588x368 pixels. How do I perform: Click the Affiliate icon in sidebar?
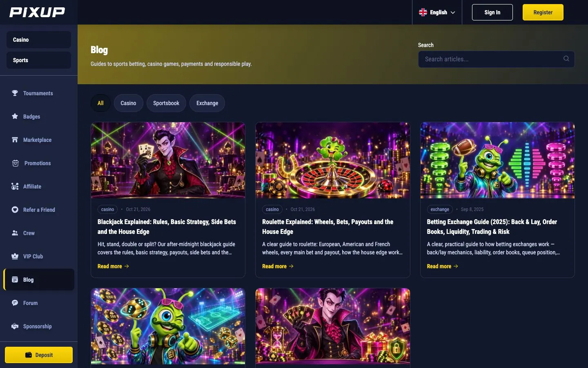tap(15, 186)
